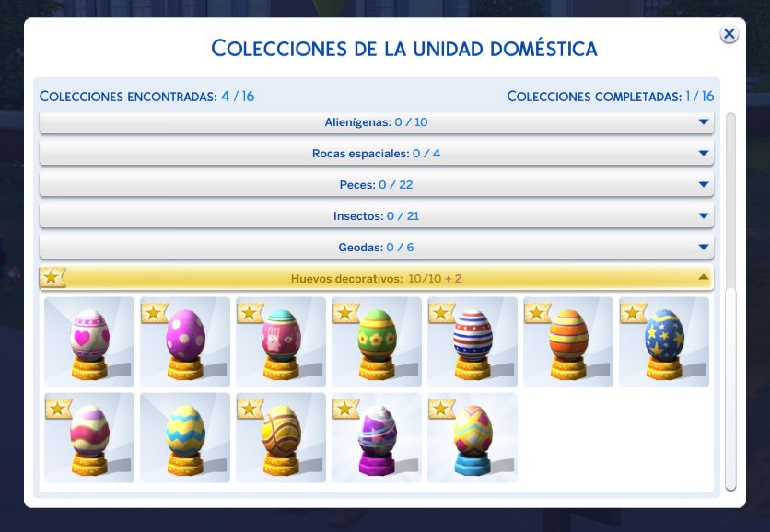Viewport: 770px width, 532px height.
Task: Select the green egg with yellow flowers
Action: (x=377, y=341)
